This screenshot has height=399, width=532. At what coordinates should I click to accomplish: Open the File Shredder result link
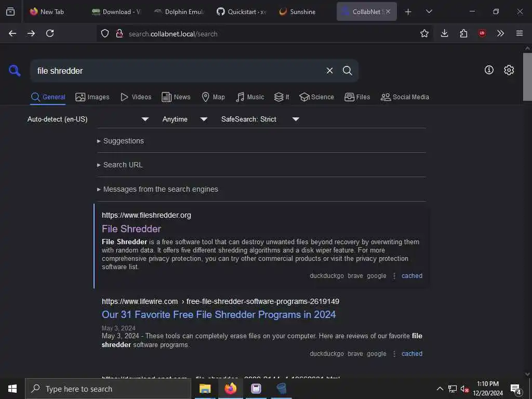click(x=131, y=229)
